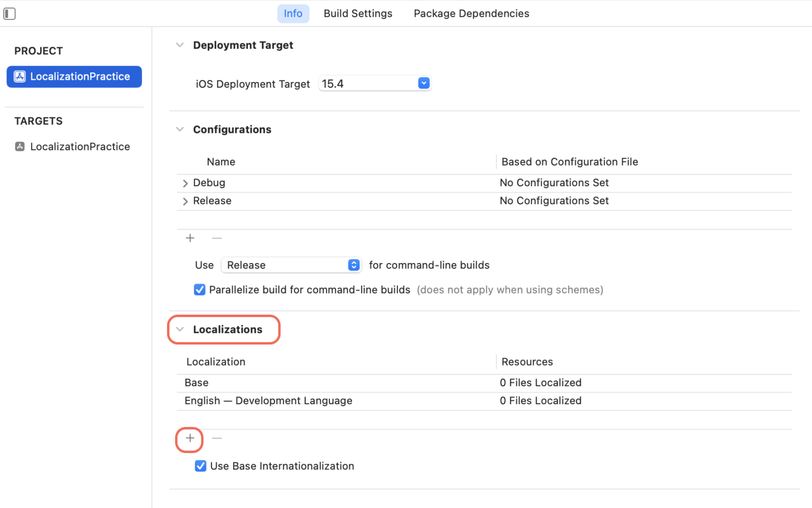The image size is (812, 508).
Task: Add a new localization with the circled plus
Action: (189, 439)
